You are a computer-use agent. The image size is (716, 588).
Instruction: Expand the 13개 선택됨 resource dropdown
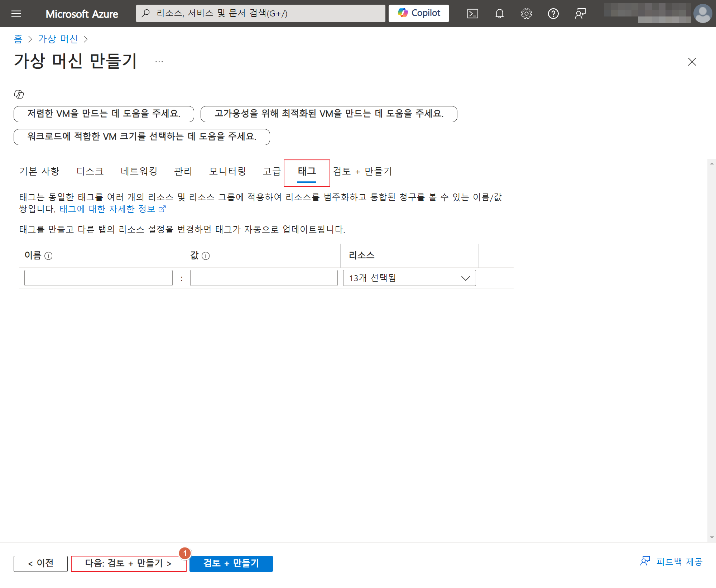click(x=409, y=278)
